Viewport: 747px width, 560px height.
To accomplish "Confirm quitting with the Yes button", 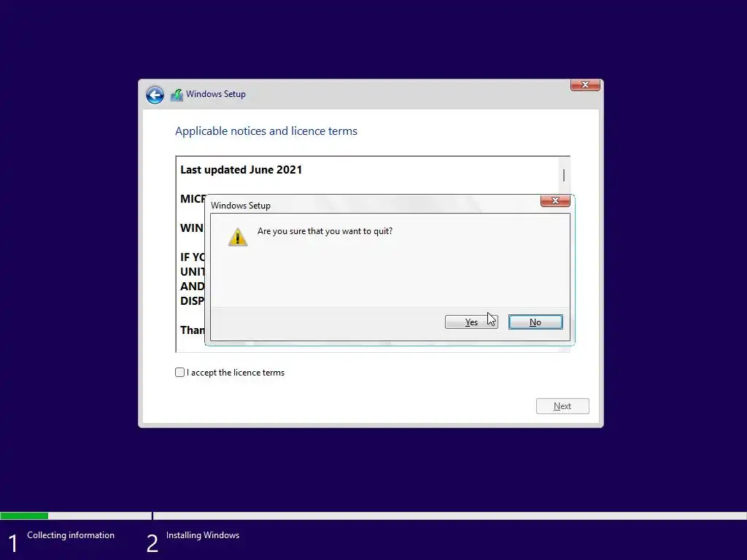I will point(471,322).
